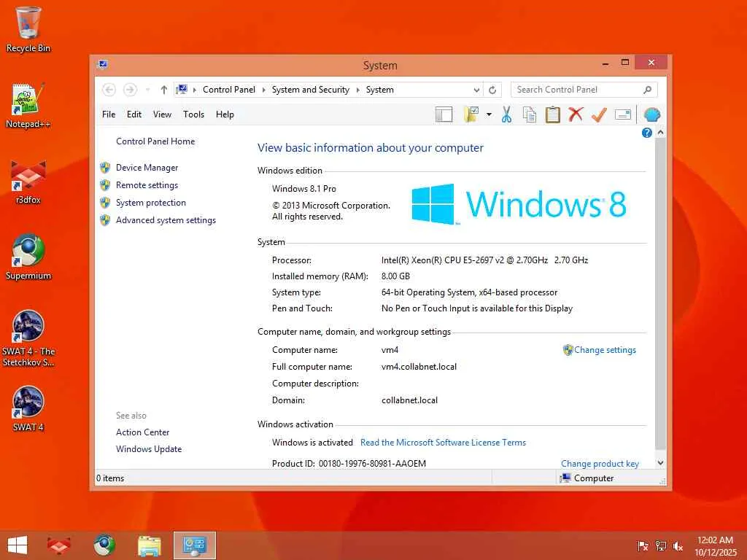The height and width of the screenshot is (560, 747).
Task: Click the Action Center flag tray icon
Action: click(643, 546)
